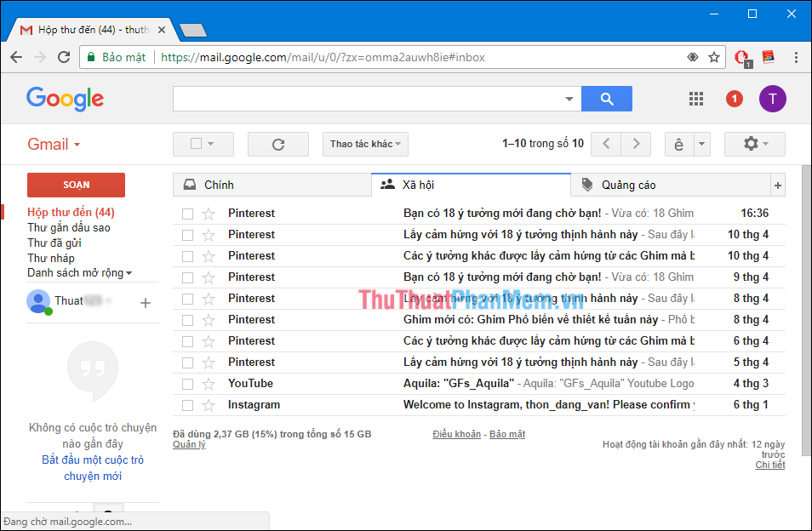Check the checkbox next to the YouTube email
812x531 pixels.
(187, 383)
